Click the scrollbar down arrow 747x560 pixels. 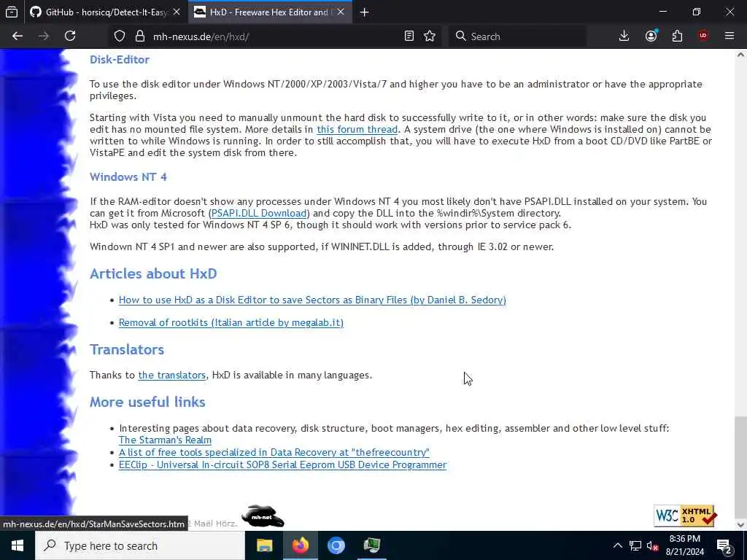[740, 525]
